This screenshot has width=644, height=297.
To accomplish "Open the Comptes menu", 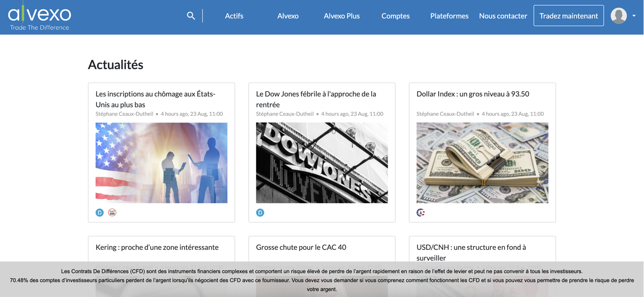I will click(395, 15).
